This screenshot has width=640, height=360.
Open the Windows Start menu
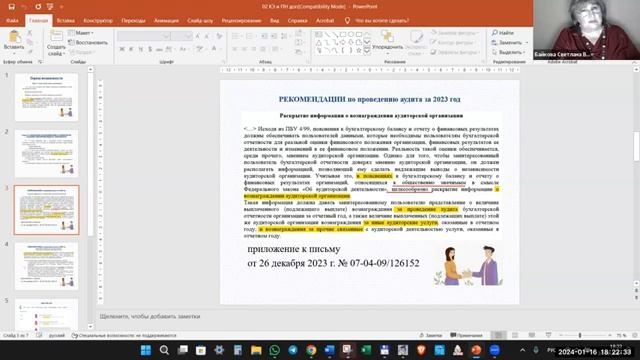point(146,350)
